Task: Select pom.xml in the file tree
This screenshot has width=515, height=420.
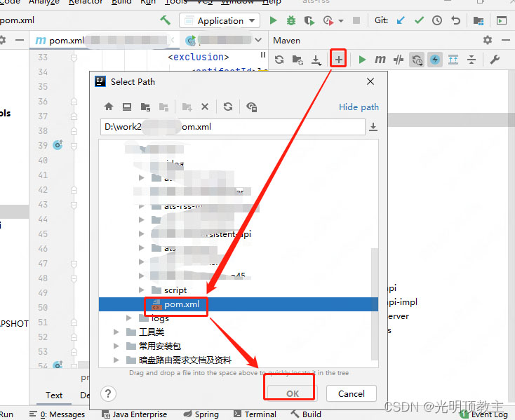Action: point(239,304)
